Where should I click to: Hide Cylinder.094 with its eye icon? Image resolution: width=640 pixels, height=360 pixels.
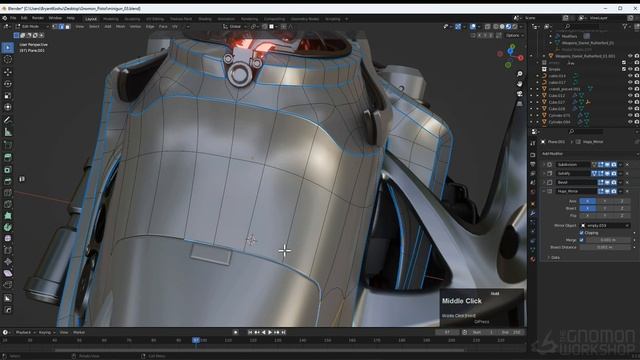point(630,122)
